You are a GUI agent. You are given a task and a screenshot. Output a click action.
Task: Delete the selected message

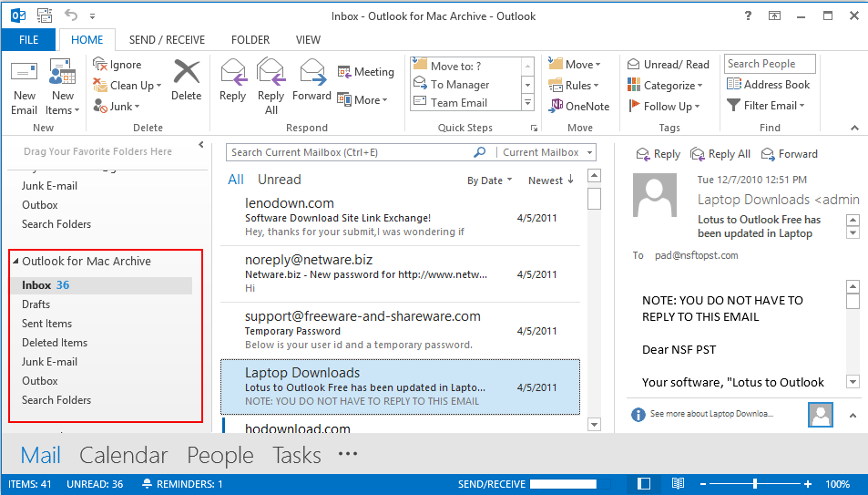(186, 81)
